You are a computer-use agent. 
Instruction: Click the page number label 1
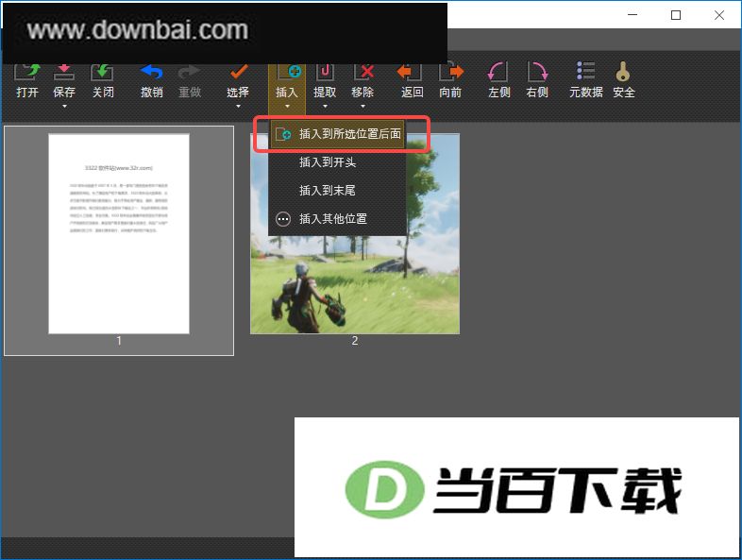coord(119,341)
